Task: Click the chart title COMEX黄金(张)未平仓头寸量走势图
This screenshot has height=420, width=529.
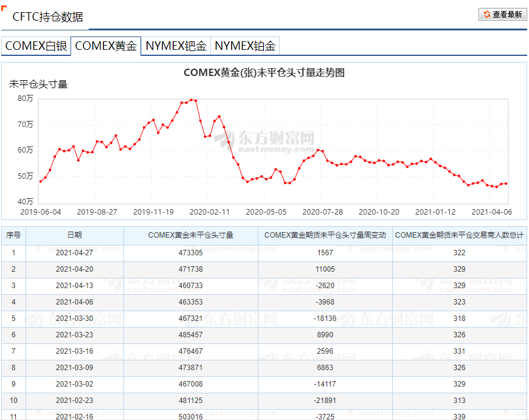Action: point(264,72)
